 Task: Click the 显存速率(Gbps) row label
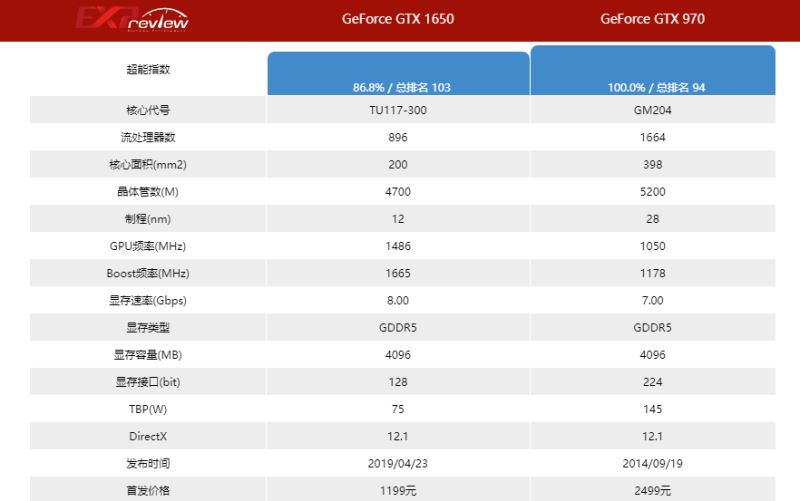tap(148, 300)
